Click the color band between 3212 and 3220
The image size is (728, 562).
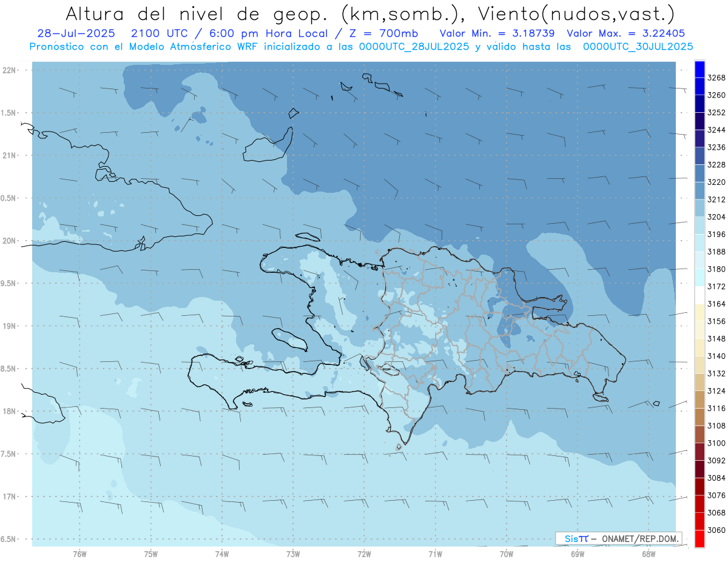[x=699, y=190]
